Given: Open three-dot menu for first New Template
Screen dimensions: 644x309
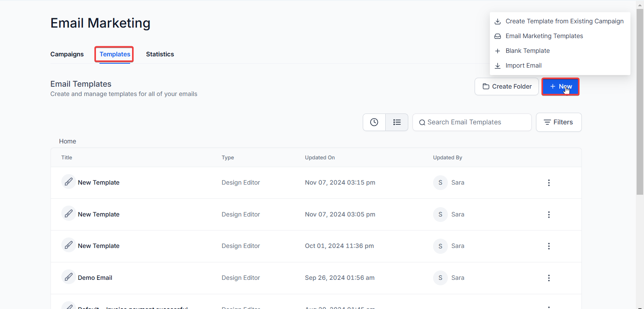Looking at the screenshot, I should (x=548, y=183).
